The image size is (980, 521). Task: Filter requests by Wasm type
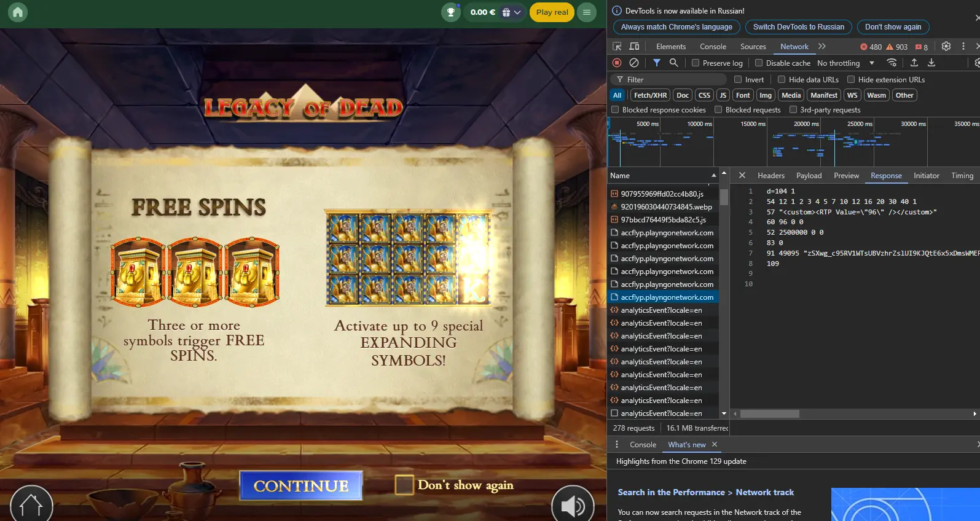[877, 95]
